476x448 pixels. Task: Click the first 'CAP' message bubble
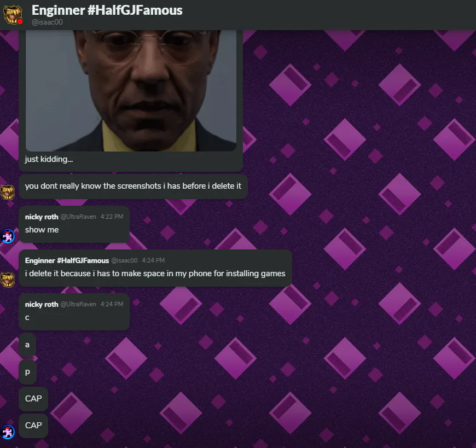(x=33, y=399)
